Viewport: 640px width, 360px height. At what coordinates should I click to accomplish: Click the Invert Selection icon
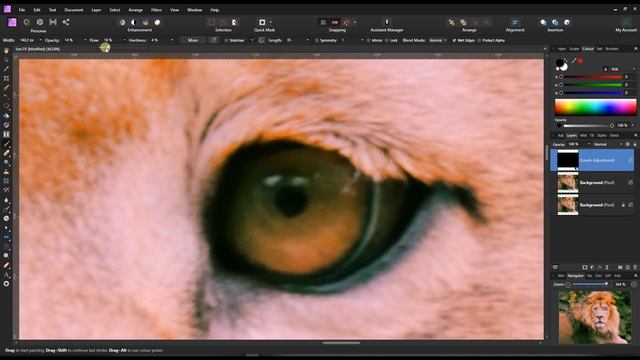click(x=235, y=22)
